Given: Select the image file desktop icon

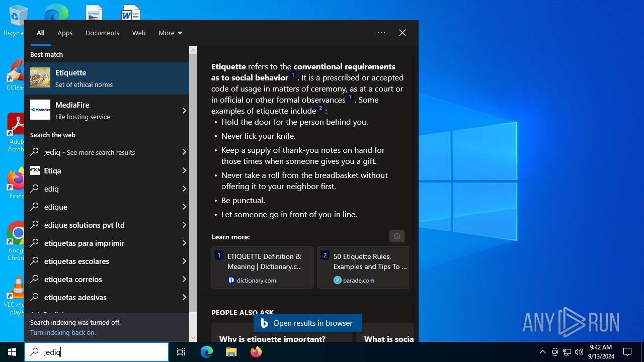Looking at the screenshot, I should 94,13.
